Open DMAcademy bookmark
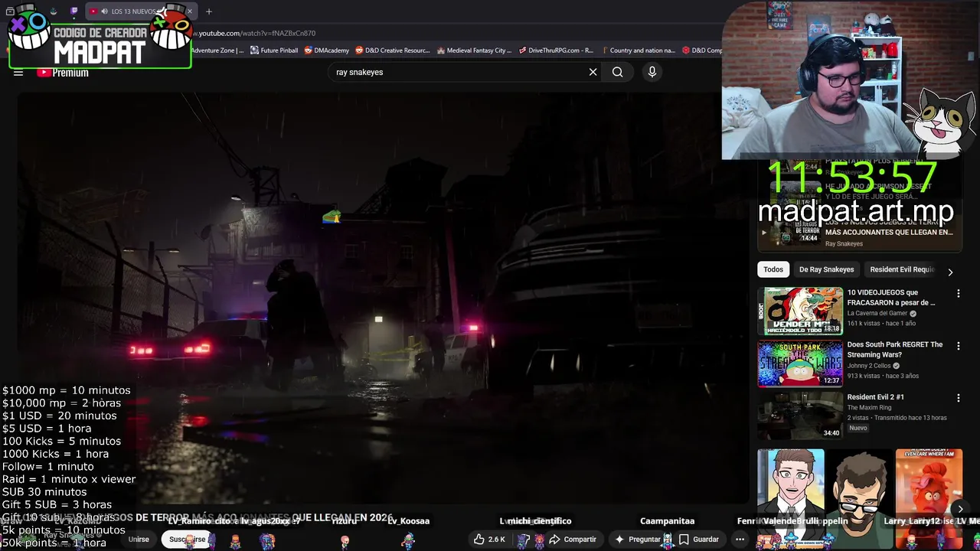 [x=326, y=51]
